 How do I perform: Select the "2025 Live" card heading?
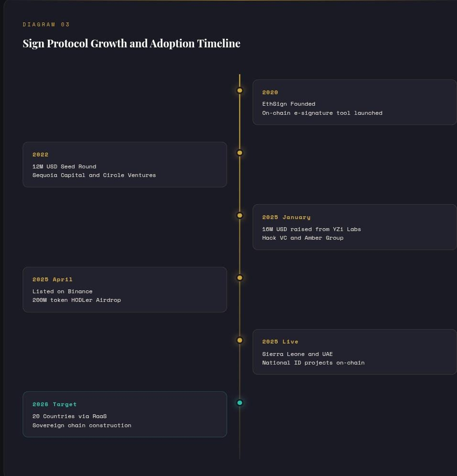pyautogui.click(x=280, y=342)
